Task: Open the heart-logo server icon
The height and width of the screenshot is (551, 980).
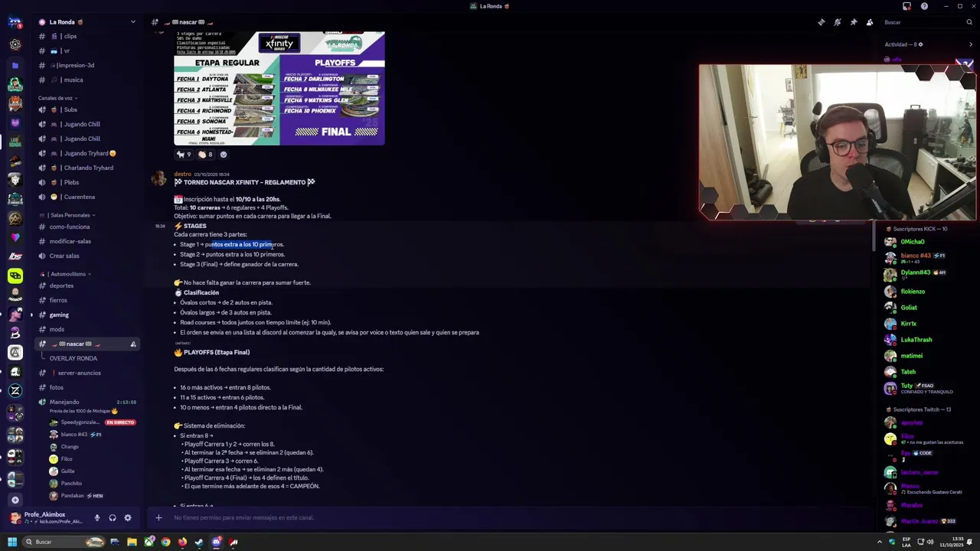Action: (x=15, y=237)
